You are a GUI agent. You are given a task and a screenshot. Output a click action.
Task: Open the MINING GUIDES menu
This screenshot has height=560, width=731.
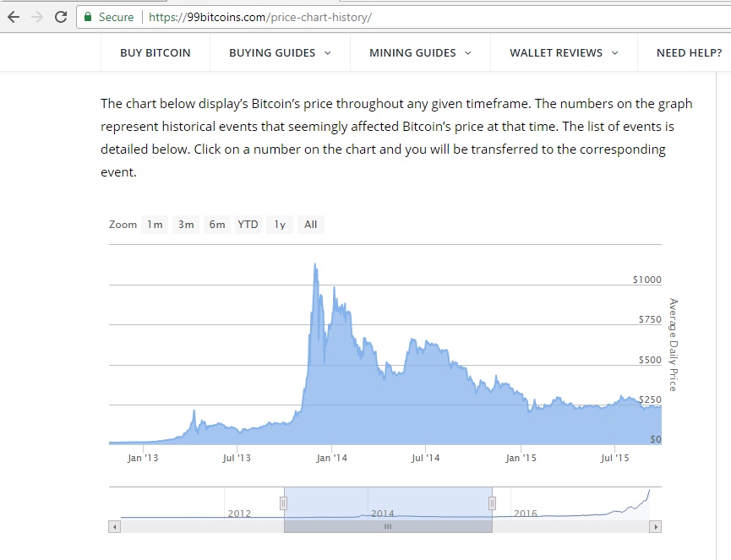(x=412, y=53)
